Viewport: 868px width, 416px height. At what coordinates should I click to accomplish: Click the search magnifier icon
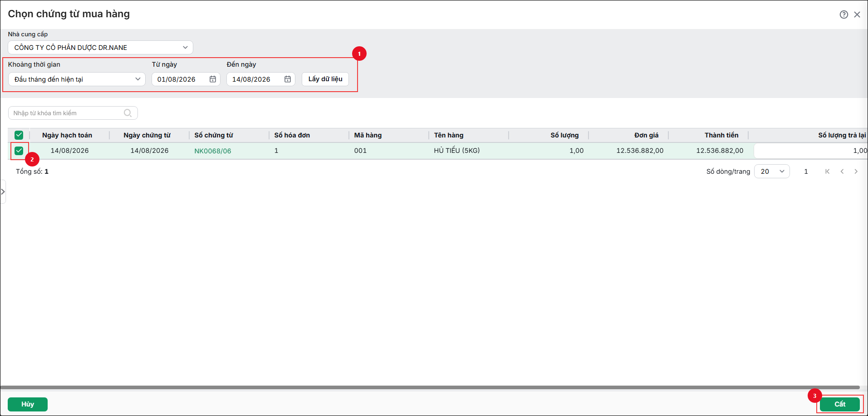tap(128, 113)
